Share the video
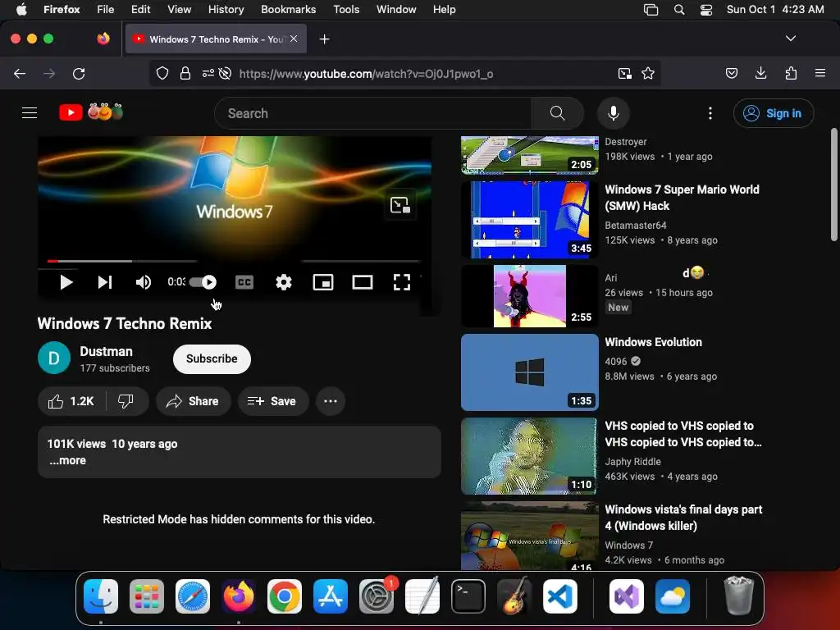The height and width of the screenshot is (630, 840). point(193,401)
